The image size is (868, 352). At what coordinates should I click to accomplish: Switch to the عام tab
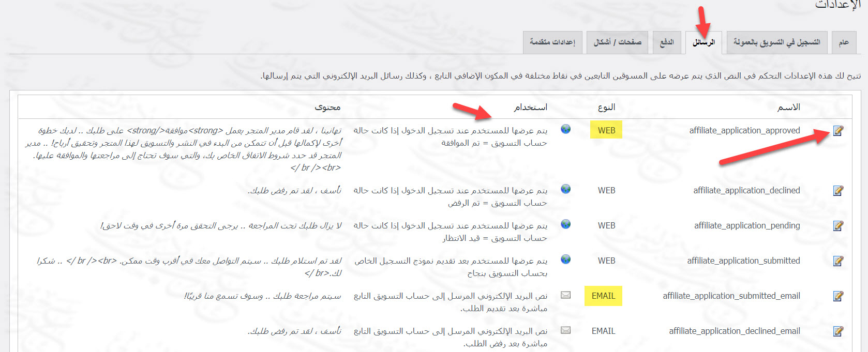point(844,42)
